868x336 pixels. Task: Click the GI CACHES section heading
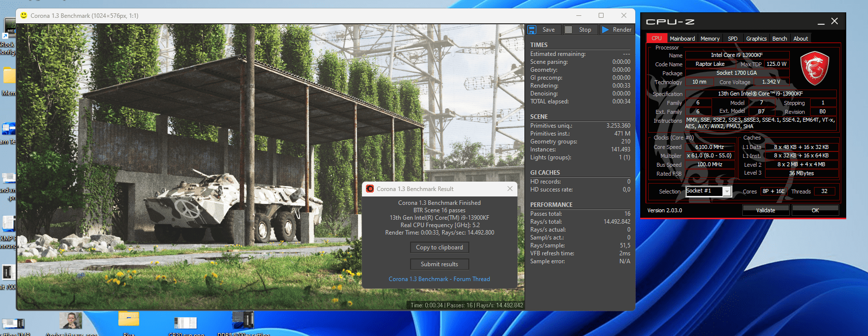545,173
